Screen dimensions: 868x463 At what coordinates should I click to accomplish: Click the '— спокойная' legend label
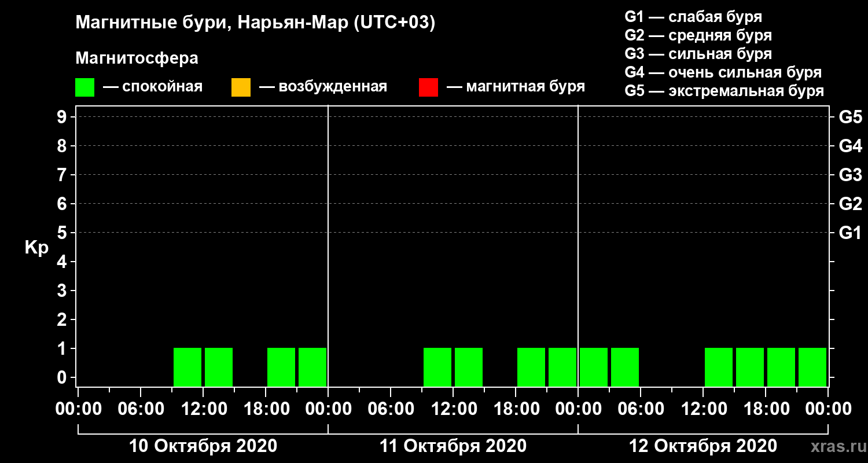click(x=153, y=87)
